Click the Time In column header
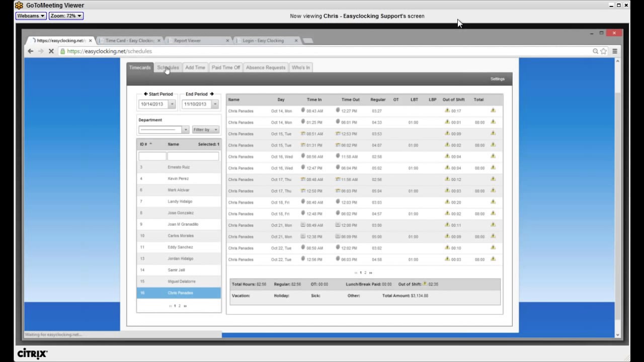Screen dimensions: 644x362 (x=314, y=100)
